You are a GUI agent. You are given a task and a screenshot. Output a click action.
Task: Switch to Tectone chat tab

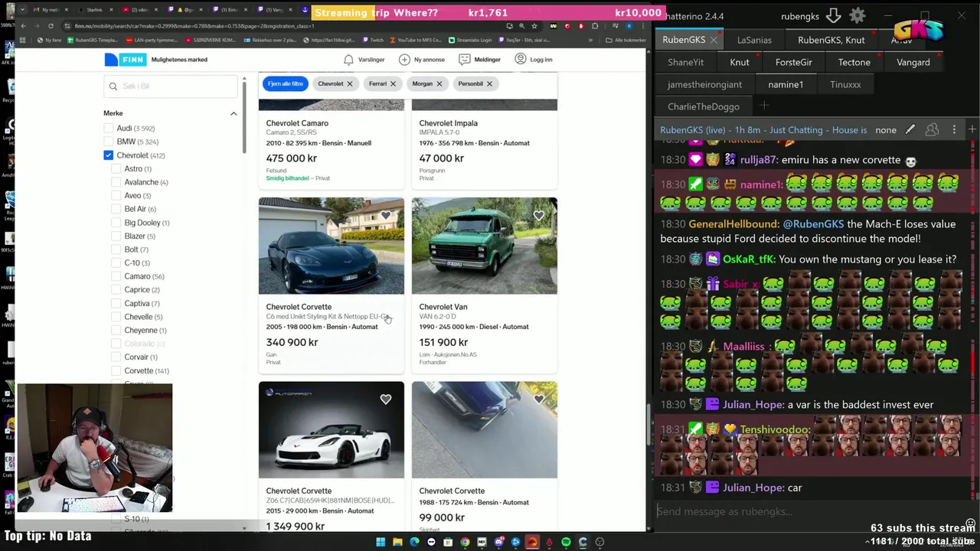click(854, 62)
